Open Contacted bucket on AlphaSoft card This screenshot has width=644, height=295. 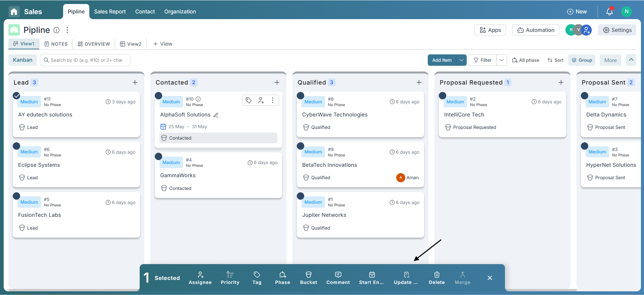218,138
